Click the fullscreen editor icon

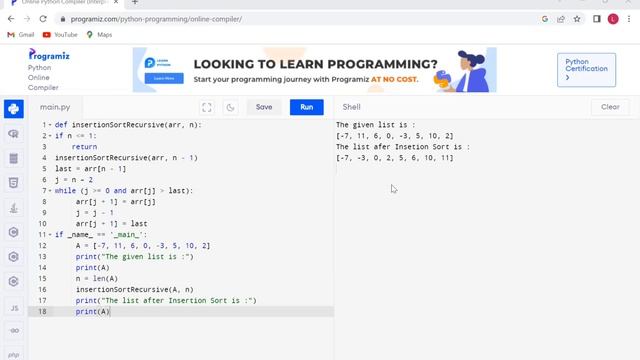(207, 107)
